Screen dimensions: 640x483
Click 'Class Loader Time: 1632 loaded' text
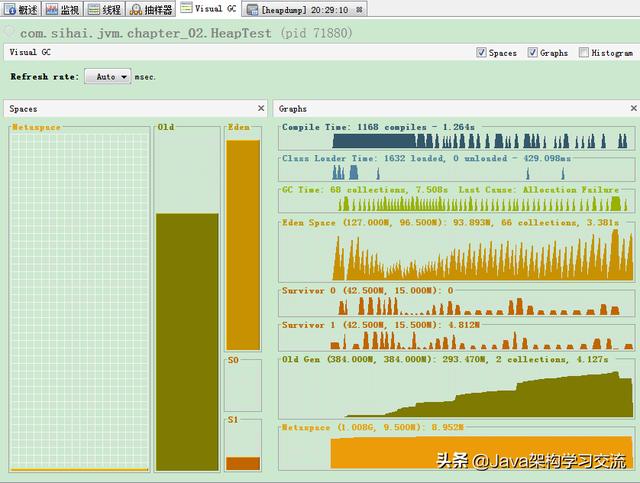click(x=363, y=158)
